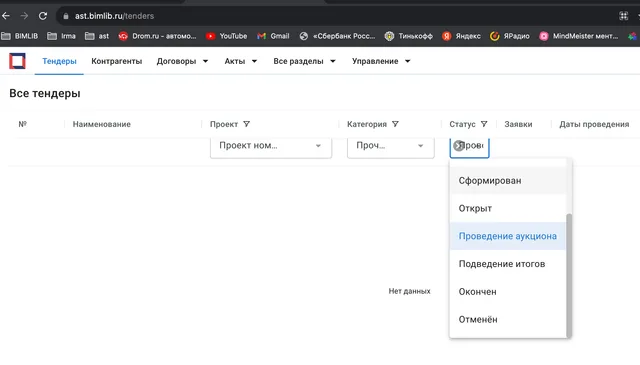Screen dimensions: 640x365
Task: Click the № column header
Action: 23,124
